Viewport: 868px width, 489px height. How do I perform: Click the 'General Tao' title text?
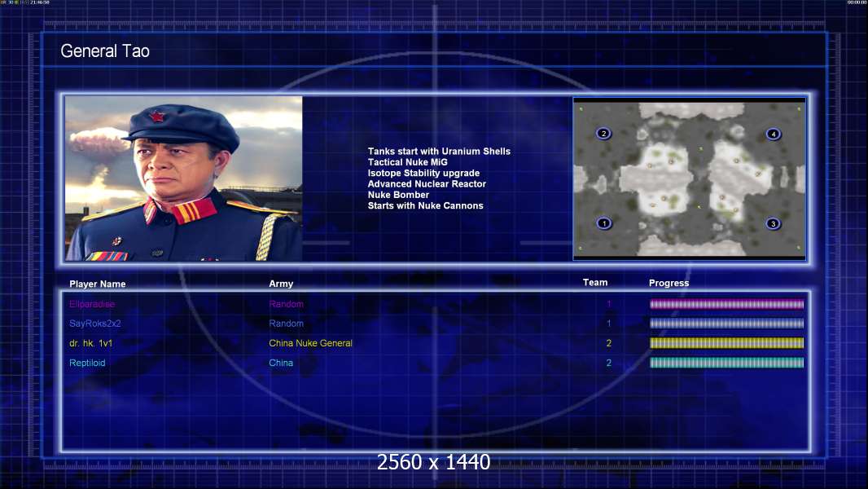[105, 51]
